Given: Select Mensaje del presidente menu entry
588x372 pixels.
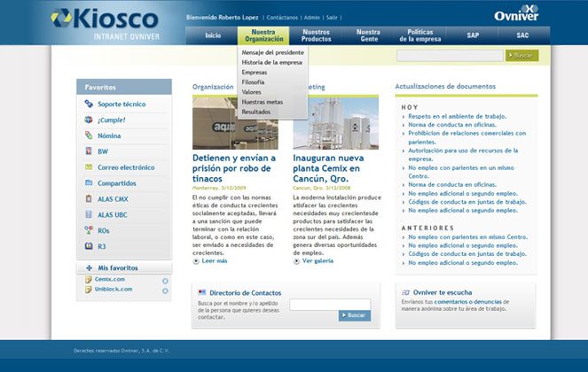Looking at the screenshot, I should (272, 52).
